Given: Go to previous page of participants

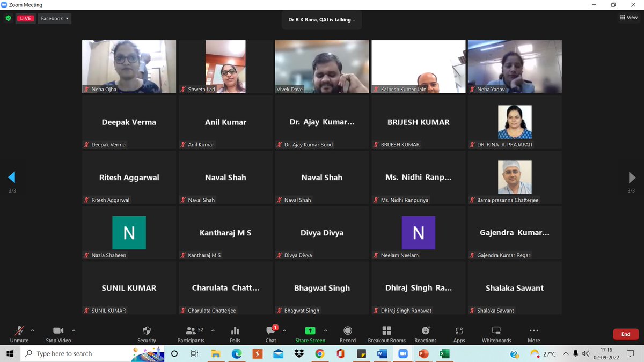Looking at the screenshot, I should (12, 177).
